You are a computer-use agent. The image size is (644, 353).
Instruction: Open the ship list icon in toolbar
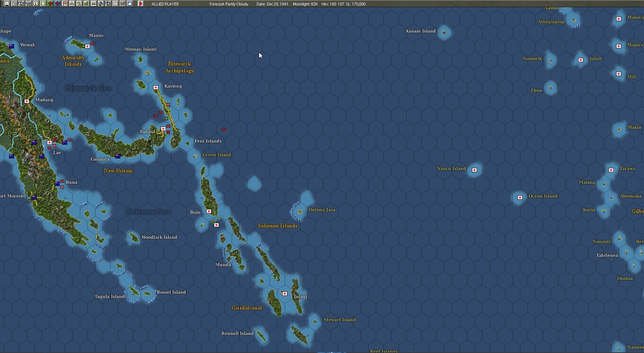[x=29, y=4]
